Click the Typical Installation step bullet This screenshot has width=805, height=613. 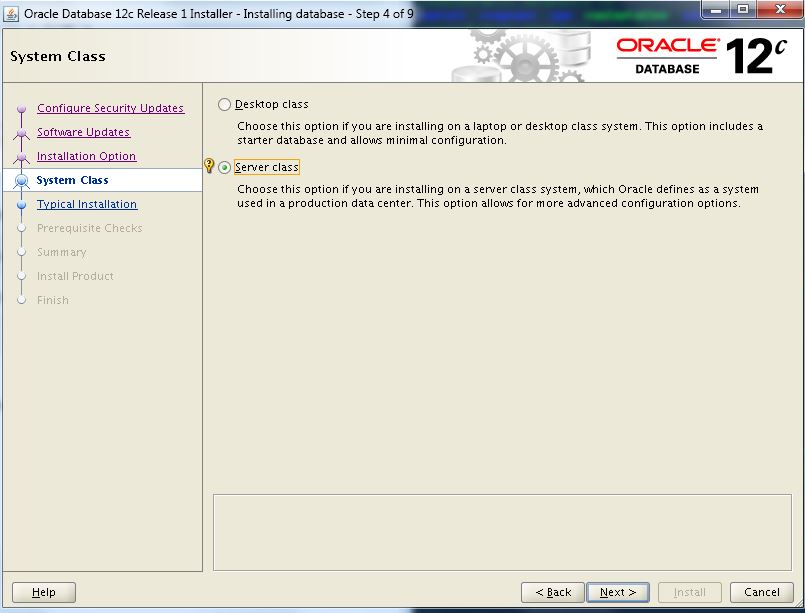[22, 205]
